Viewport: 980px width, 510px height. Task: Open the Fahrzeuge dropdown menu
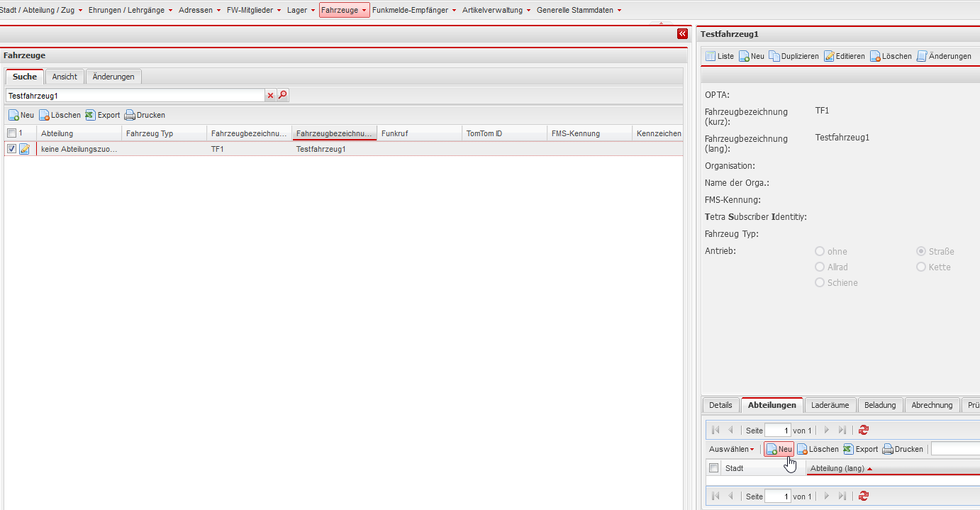coord(344,10)
